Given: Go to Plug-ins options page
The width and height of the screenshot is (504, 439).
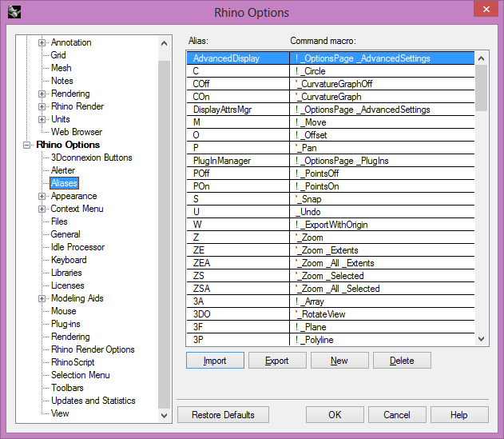Looking at the screenshot, I should (x=65, y=324).
